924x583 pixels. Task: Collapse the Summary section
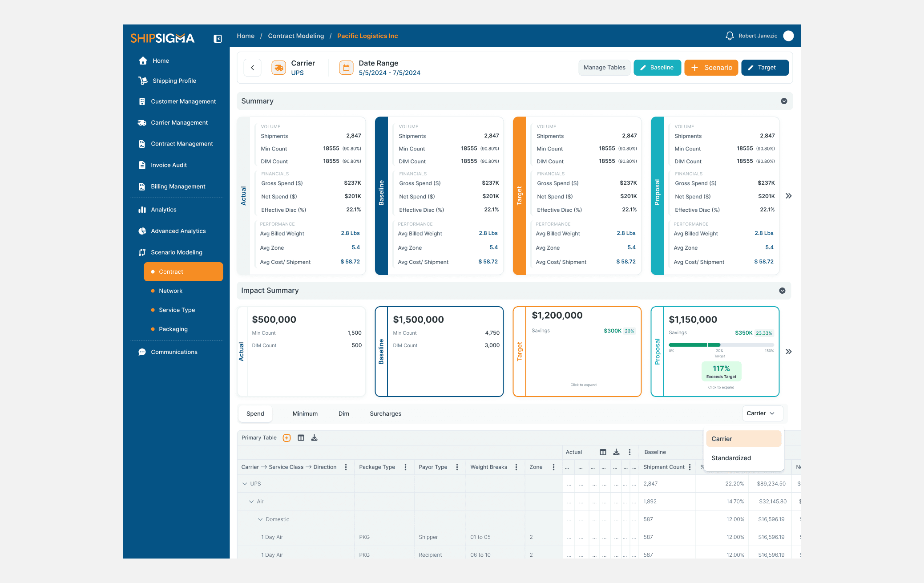[784, 101]
